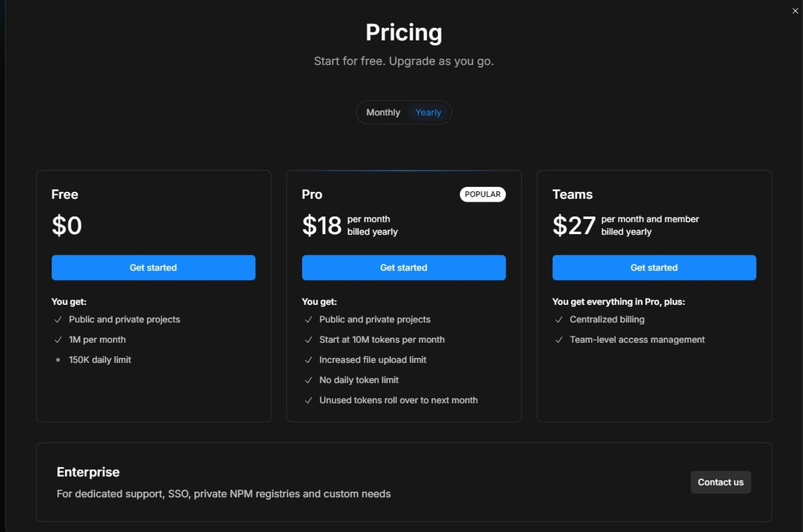Image resolution: width=803 pixels, height=532 pixels.
Task: Click checkmark beside Centralized billing
Action: (558, 320)
